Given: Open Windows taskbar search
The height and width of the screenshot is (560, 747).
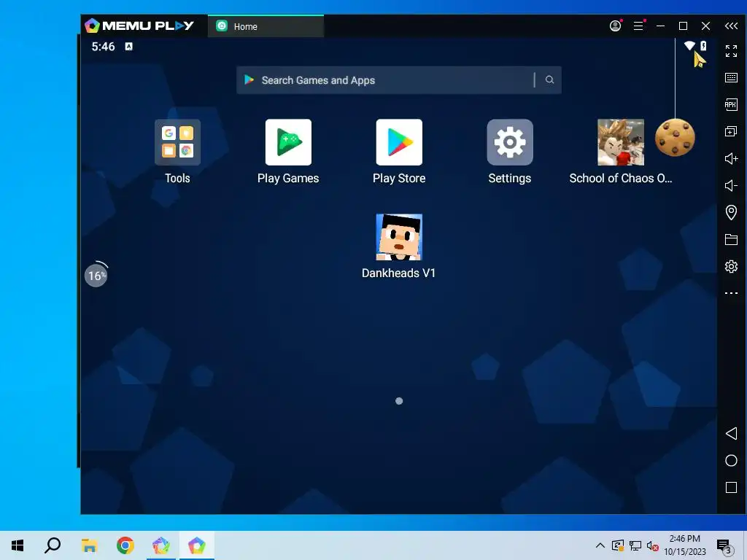Looking at the screenshot, I should tap(53, 545).
